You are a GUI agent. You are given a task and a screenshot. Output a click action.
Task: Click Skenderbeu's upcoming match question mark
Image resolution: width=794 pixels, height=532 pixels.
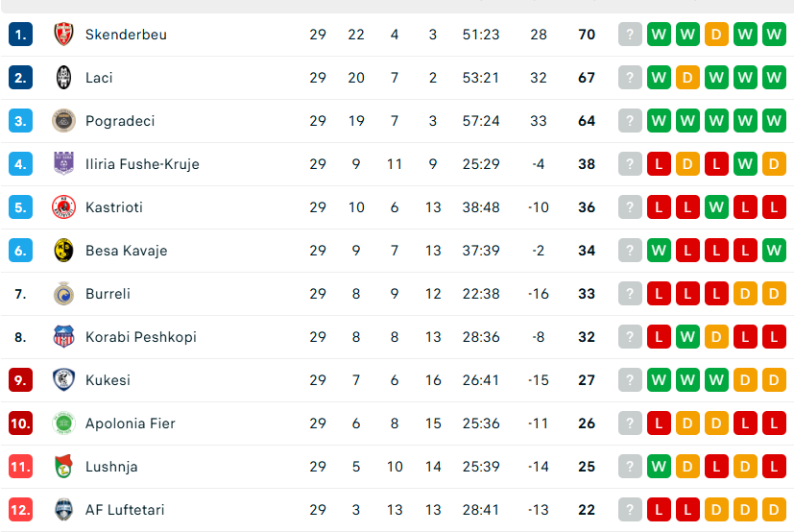[630, 35]
